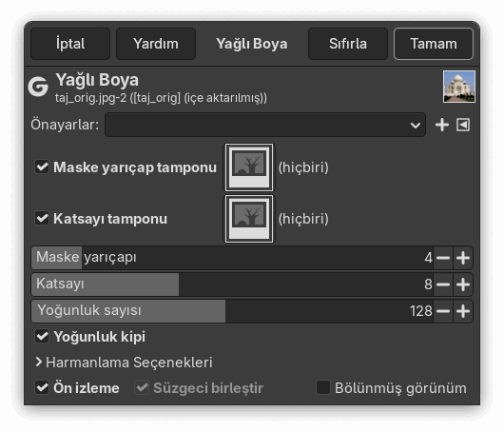504x432 pixels.
Task: Click the Yoğunluk sayısı value 128
Action: [420, 311]
